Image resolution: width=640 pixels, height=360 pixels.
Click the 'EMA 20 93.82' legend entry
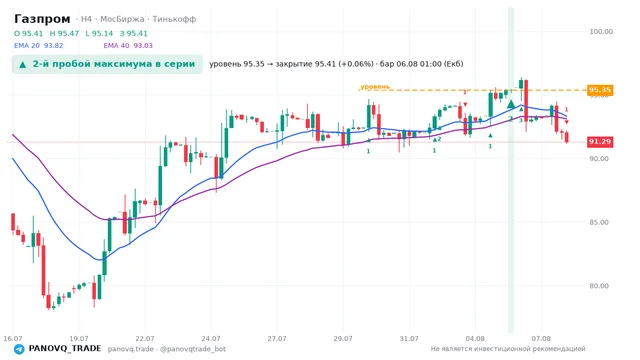pos(38,46)
